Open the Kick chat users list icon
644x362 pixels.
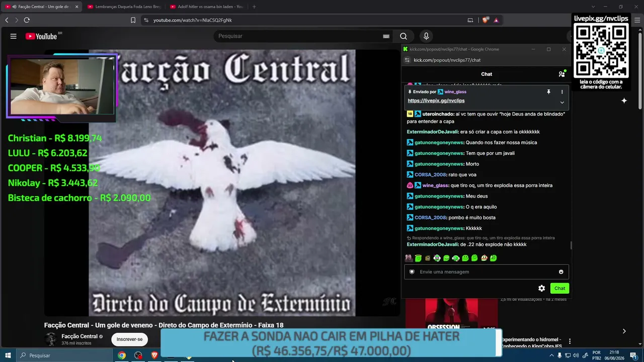click(561, 74)
